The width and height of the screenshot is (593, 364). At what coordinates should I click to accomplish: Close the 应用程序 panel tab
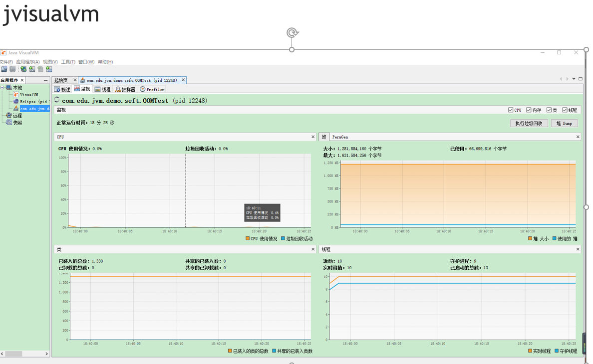22,80
